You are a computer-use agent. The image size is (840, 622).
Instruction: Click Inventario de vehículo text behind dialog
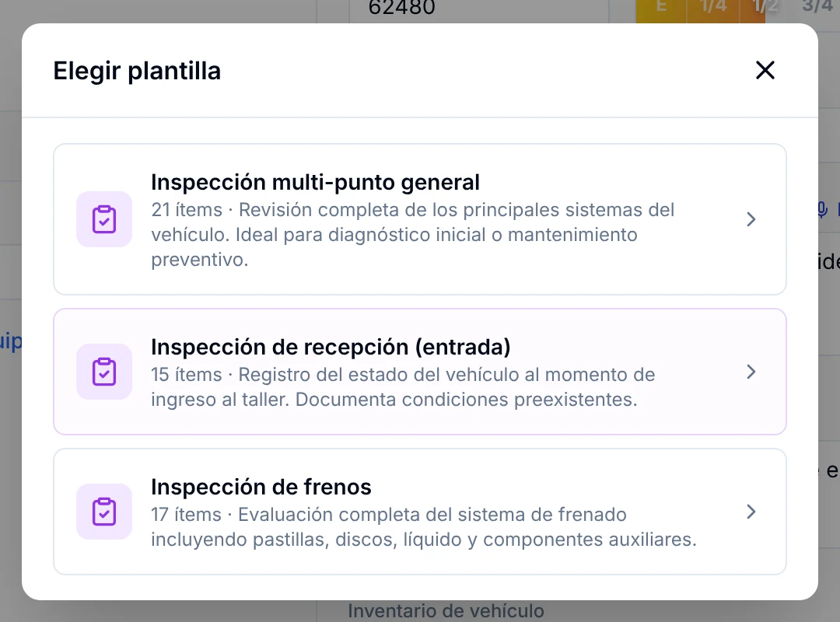[446, 611]
